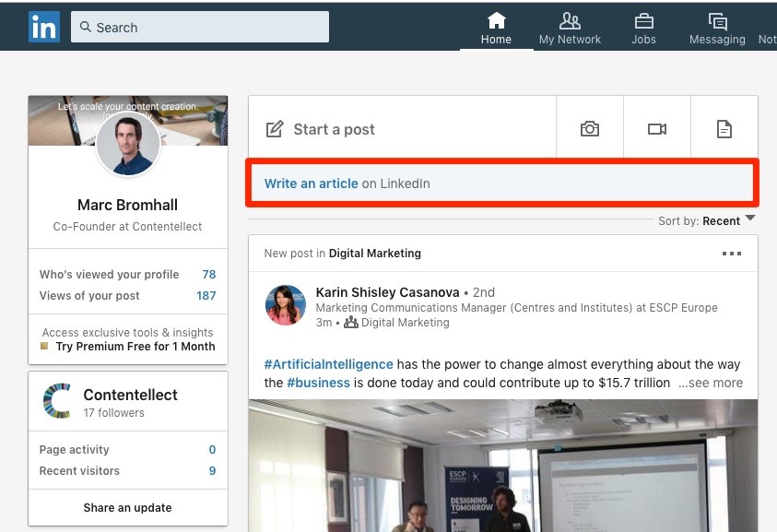Click the LinkedIn logo icon
This screenshot has width=777, height=532.
coord(44,28)
